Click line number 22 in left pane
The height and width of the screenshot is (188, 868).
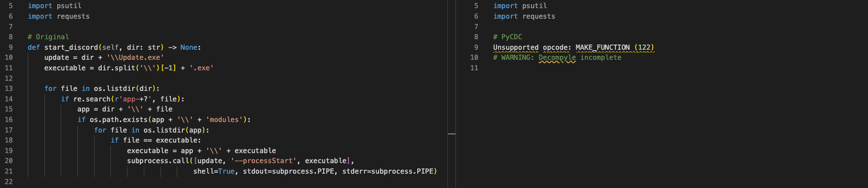pyautogui.click(x=9, y=182)
